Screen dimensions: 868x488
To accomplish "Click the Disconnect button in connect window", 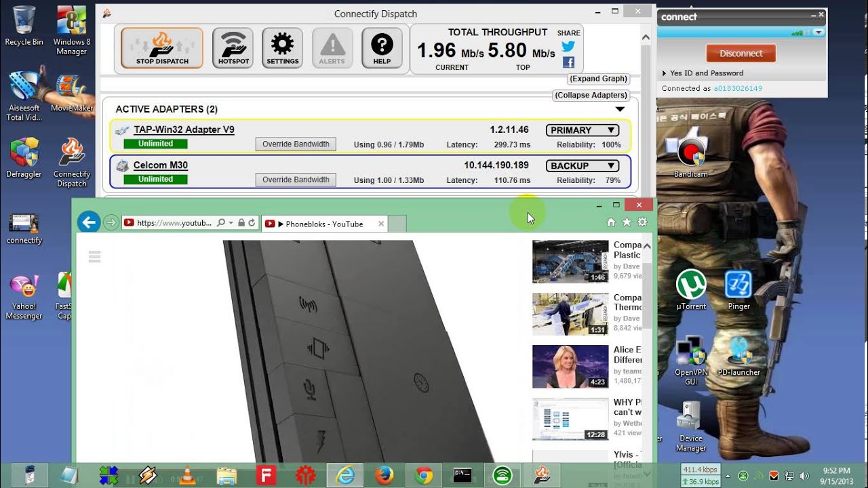I will tap(741, 54).
